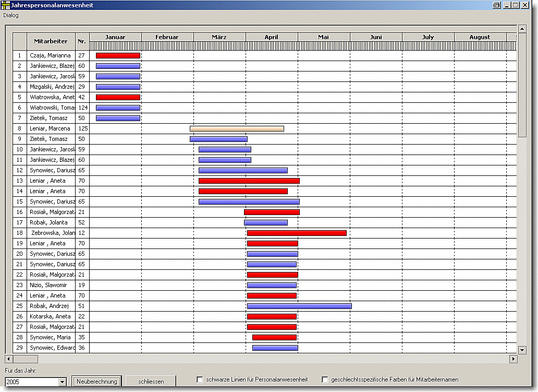Click employee name Czaja, Marianna
The height and width of the screenshot is (392, 538).
pyautogui.click(x=50, y=56)
